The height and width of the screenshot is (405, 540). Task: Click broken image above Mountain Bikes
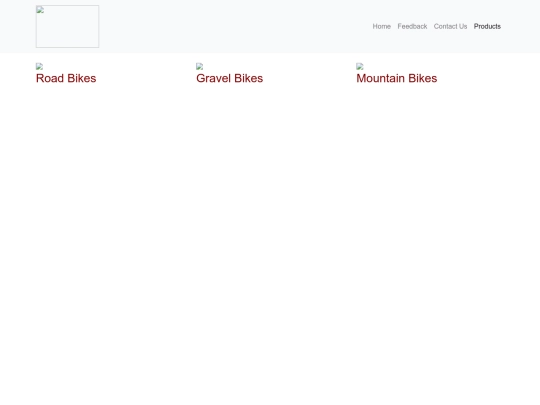(360, 66)
